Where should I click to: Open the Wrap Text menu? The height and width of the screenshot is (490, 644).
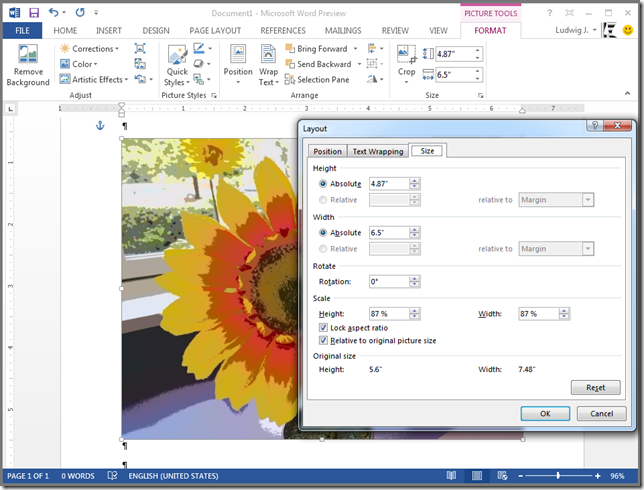click(x=268, y=65)
